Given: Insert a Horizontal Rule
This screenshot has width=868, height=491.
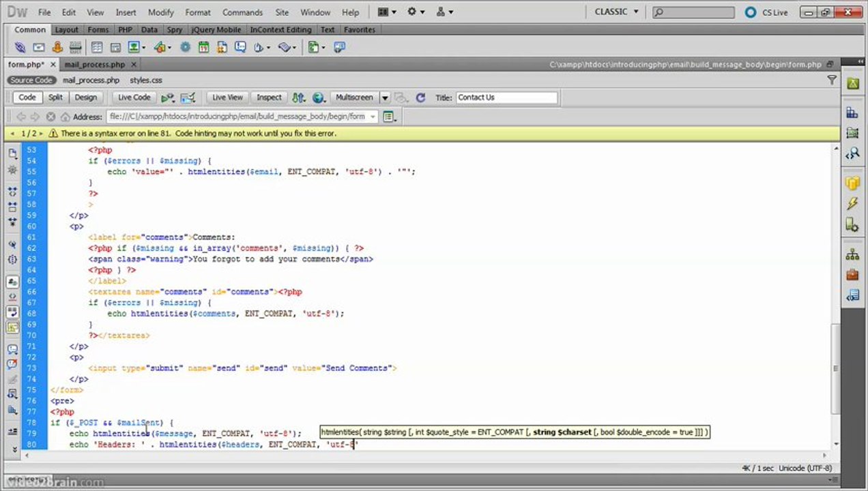Looking at the screenshot, I should tap(75, 47).
